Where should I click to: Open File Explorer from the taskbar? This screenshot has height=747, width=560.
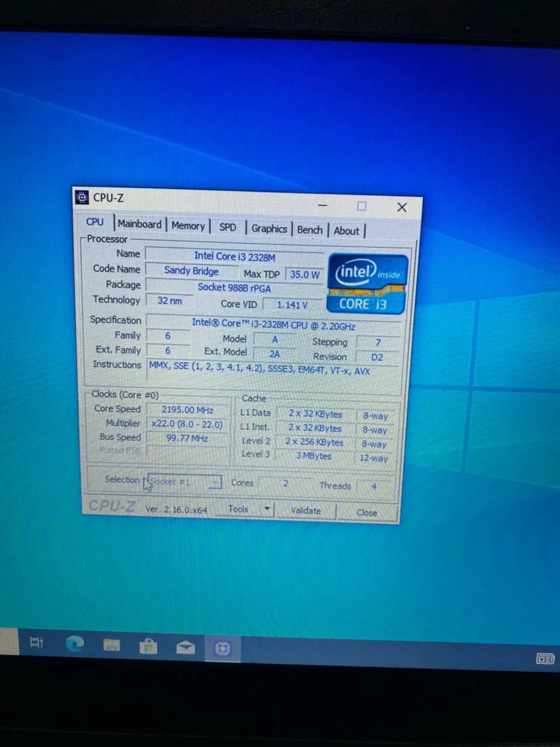(x=111, y=645)
